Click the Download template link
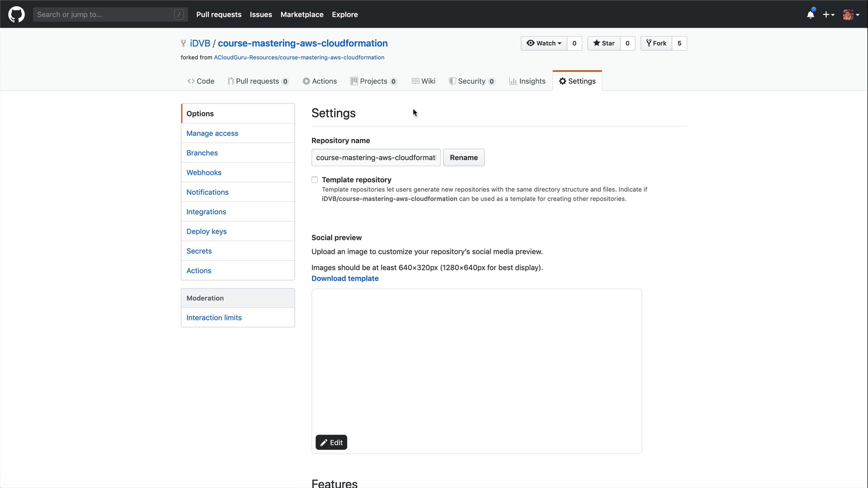868x488 pixels. click(x=345, y=278)
